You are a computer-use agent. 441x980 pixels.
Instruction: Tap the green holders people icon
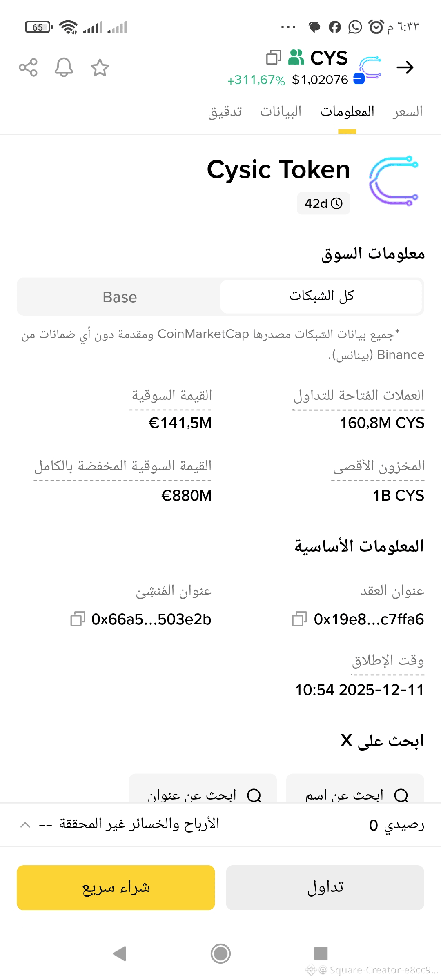pos(296,58)
